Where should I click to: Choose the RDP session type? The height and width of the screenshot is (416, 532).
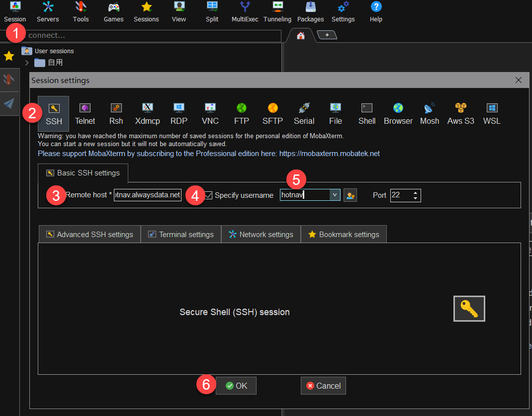tap(178, 113)
